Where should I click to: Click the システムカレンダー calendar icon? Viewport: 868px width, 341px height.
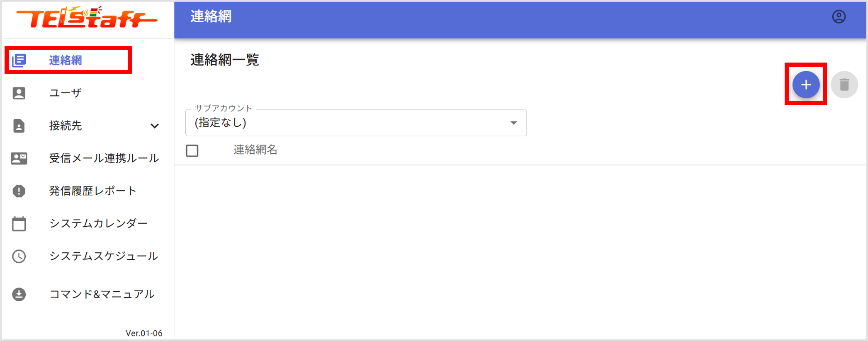(x=19, y=224)
